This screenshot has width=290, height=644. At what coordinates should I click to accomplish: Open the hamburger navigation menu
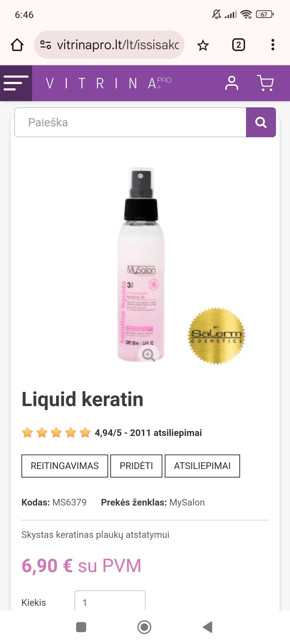(16, 83)
